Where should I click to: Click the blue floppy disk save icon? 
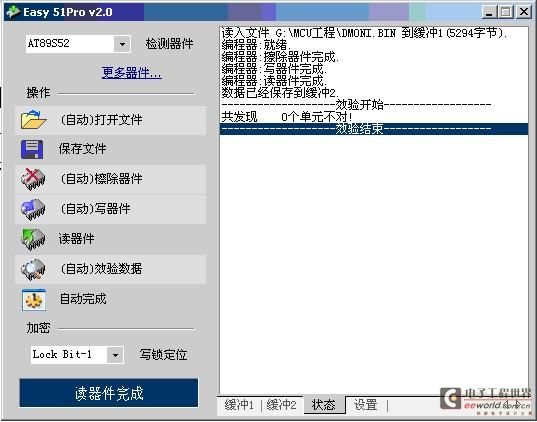(32, 149)
